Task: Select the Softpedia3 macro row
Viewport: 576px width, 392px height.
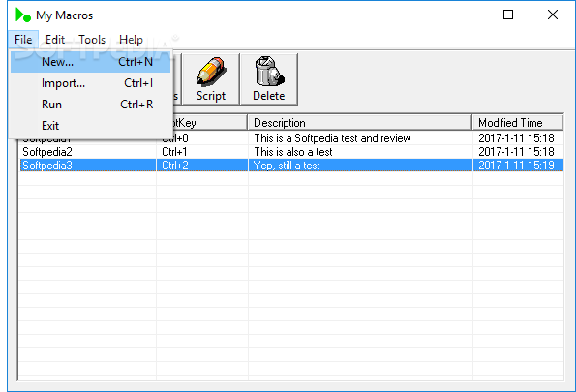Action: [x=291, y=166]
